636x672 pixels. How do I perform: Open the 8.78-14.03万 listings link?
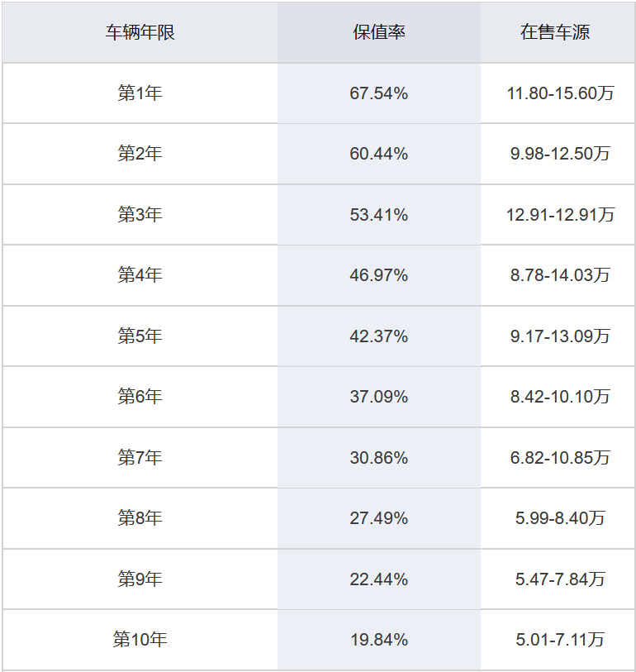pos(560,275)
